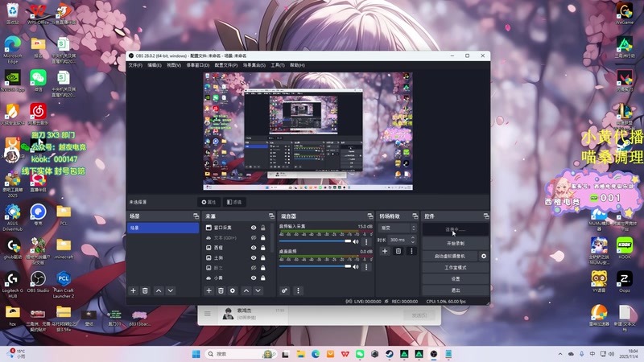Open the 编辑(E) menu

tap(155, 65)
